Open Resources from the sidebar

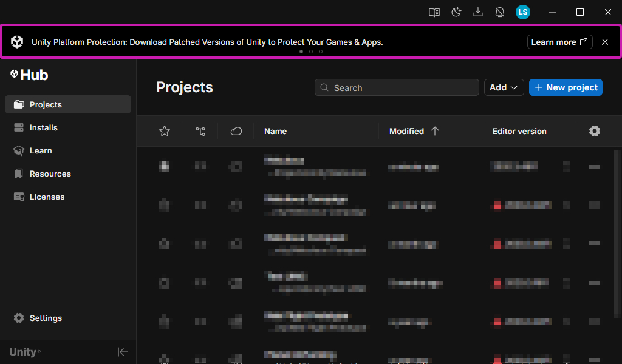point(50,174)
